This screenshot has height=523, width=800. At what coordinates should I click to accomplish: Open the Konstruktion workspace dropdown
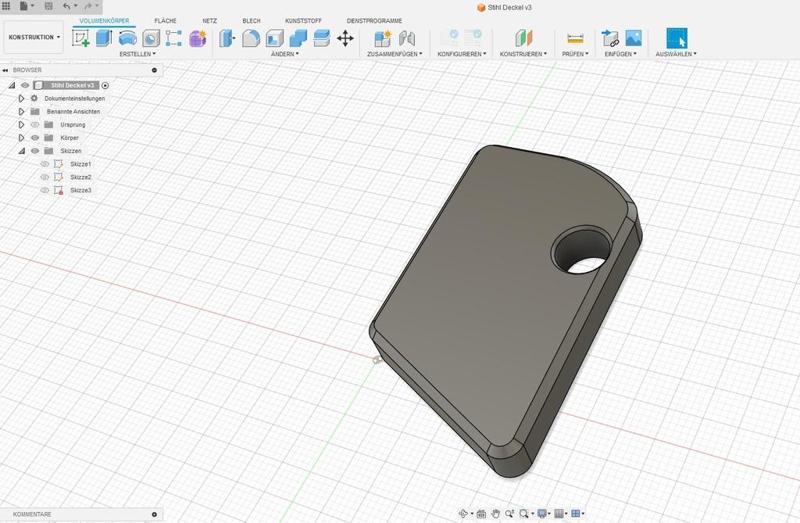tap(33, 38)
